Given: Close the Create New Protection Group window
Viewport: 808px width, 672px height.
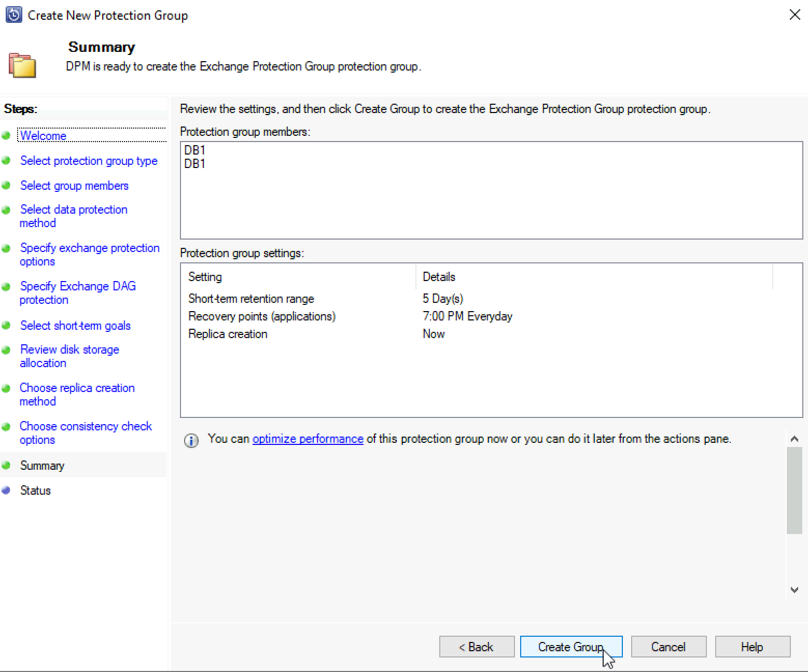Looking at the screenshot, I should pos(795,15).
